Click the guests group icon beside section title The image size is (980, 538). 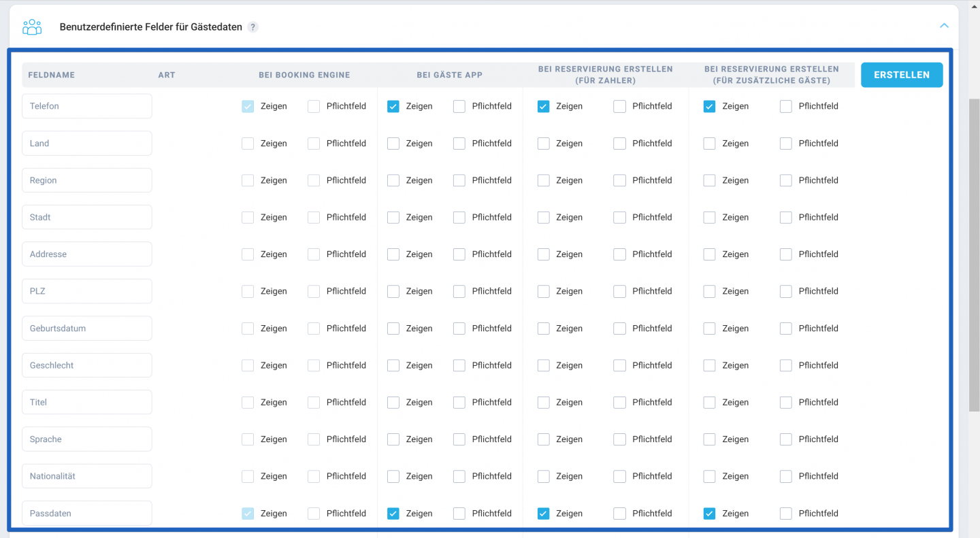click(32, 27)
